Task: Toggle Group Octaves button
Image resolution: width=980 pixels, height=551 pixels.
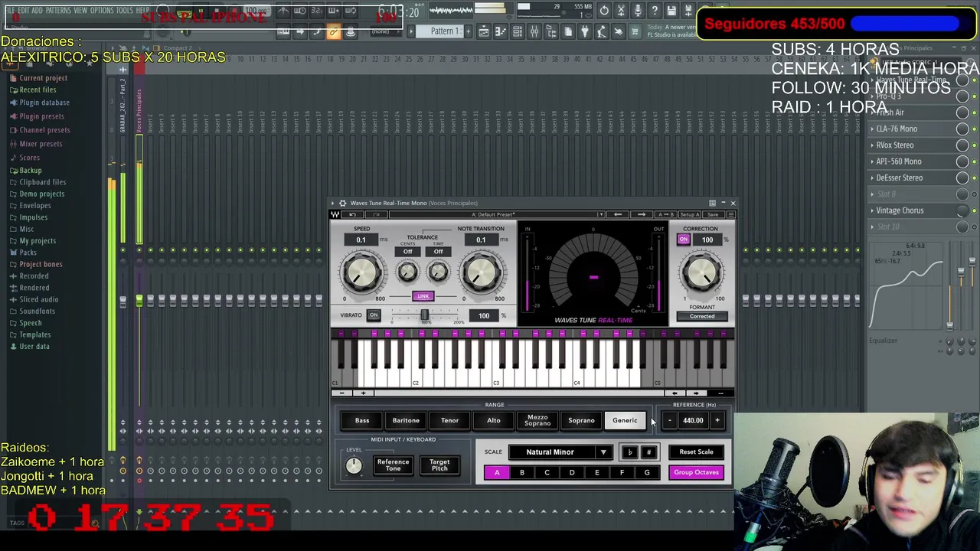Action: click(x=696, y=472)
